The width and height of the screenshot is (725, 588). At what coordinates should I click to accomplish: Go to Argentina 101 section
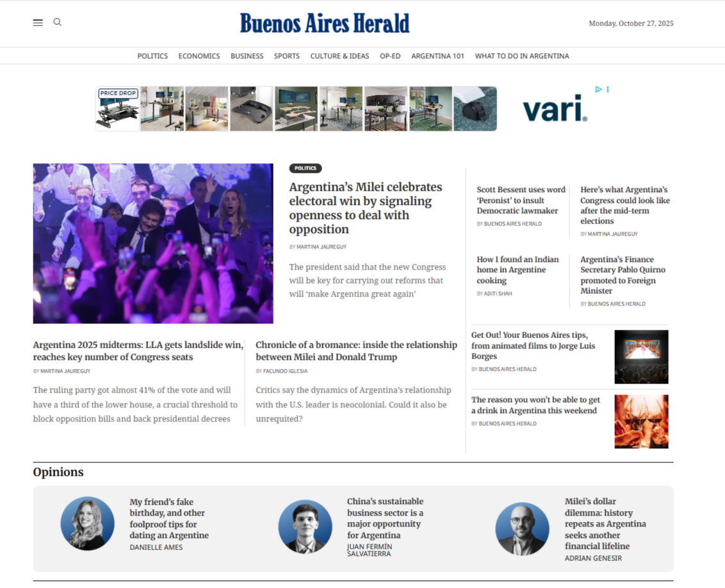pyautogui.click(x=438, y=56)
